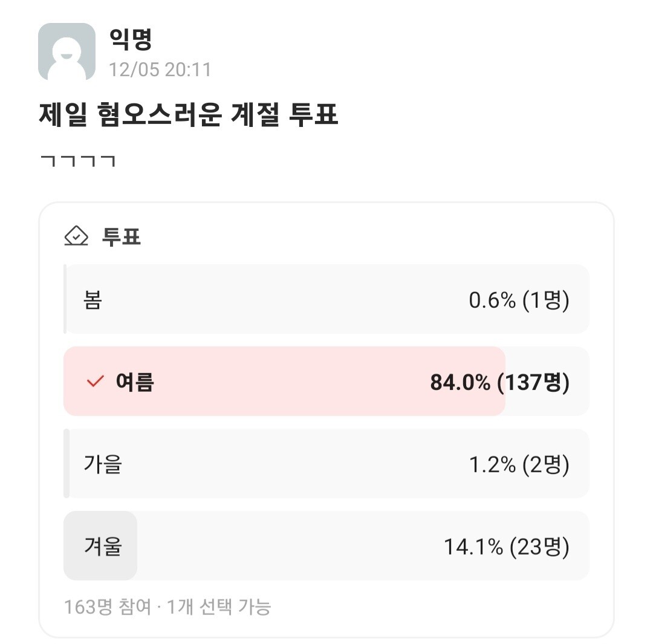This screenshot has width=653, height=644.
Task: Click the poll ballot icon next to 투표
Action: pos(76,236)
